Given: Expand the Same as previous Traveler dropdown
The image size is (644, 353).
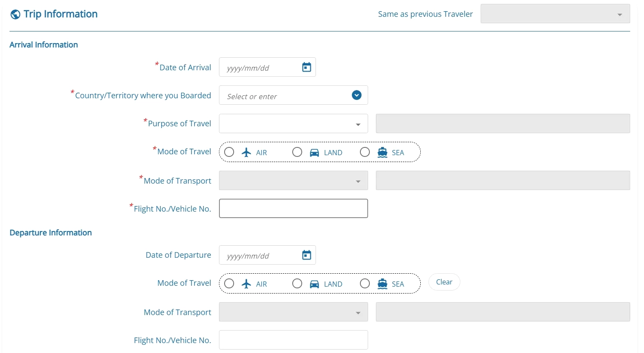Looking at the screenshot, I should coord(555,14).
